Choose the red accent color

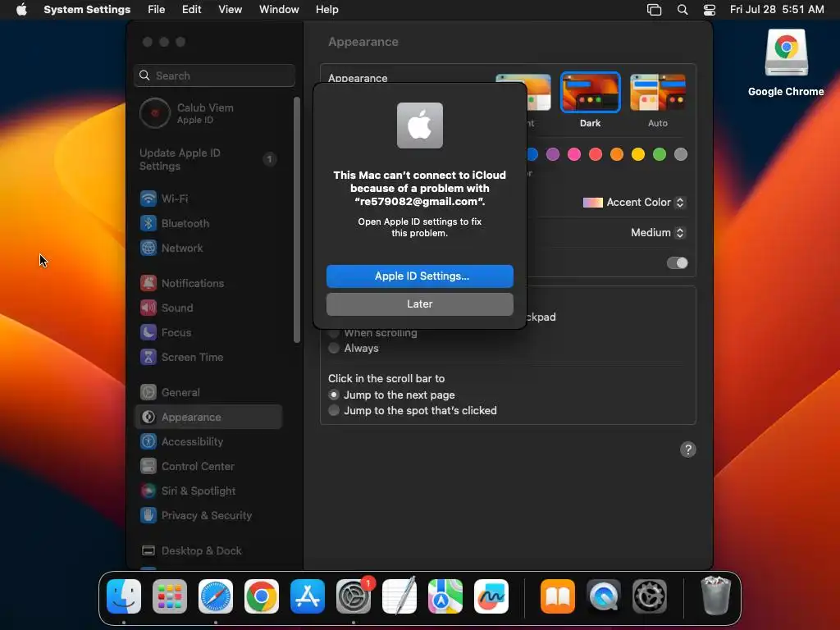pyautogui.click(x=596, y=154)
